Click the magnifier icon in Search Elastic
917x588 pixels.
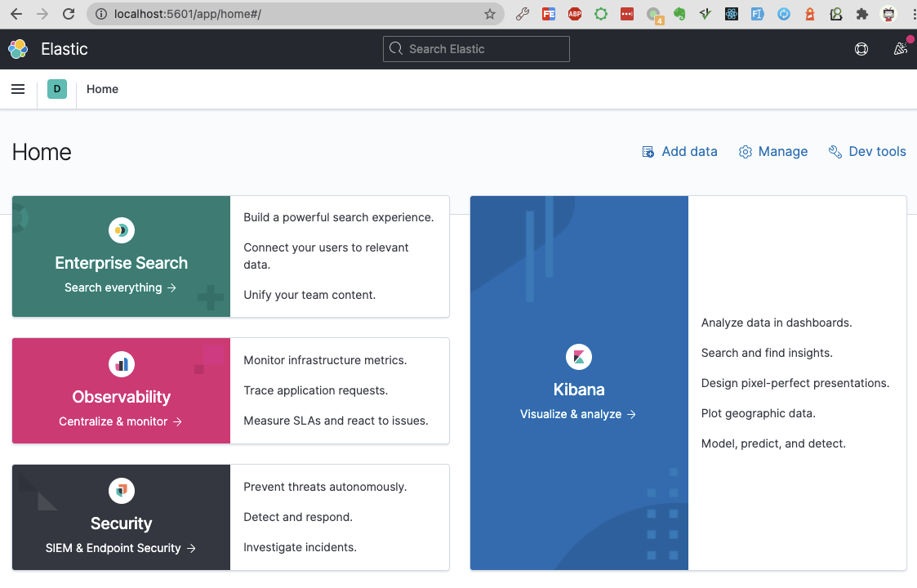point(396,48)
